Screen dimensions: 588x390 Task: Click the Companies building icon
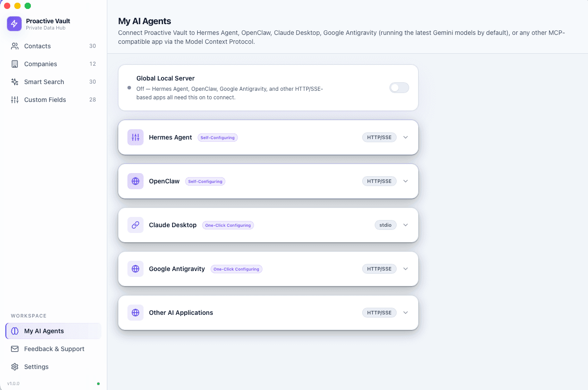coord(15,64)
